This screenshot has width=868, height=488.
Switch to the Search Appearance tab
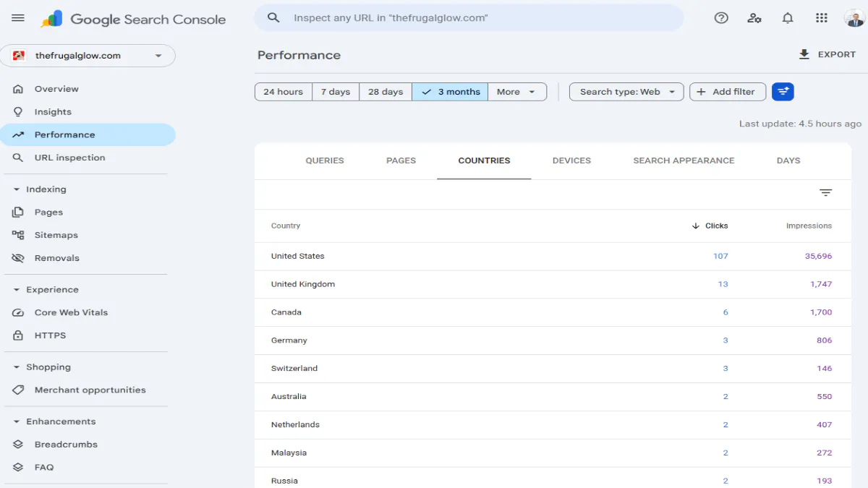[x=684, y=160]
